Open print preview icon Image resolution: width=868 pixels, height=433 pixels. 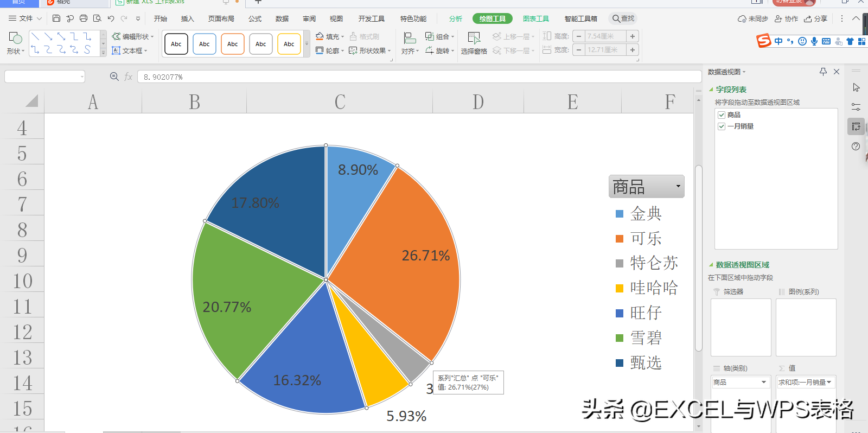97,18
